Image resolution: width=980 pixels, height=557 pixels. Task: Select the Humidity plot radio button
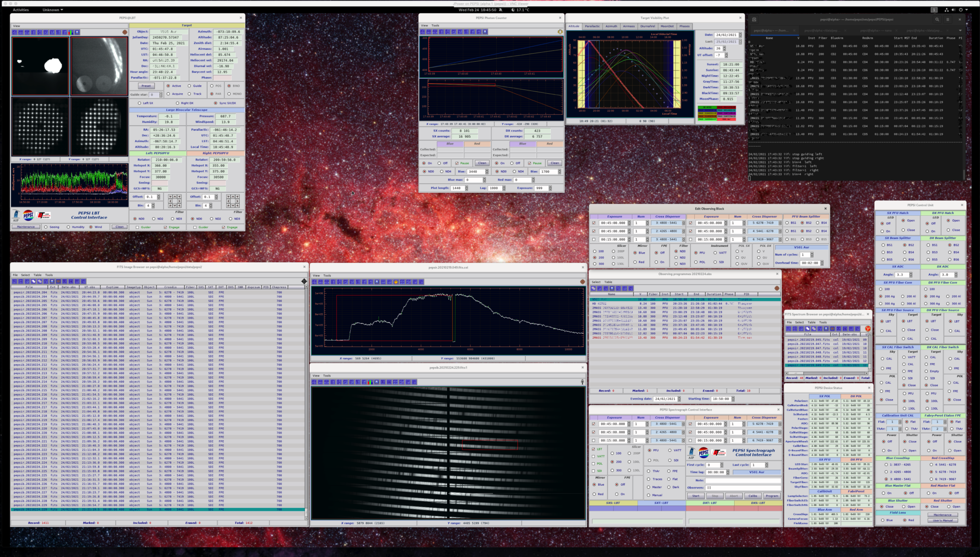tap(68, 227)
